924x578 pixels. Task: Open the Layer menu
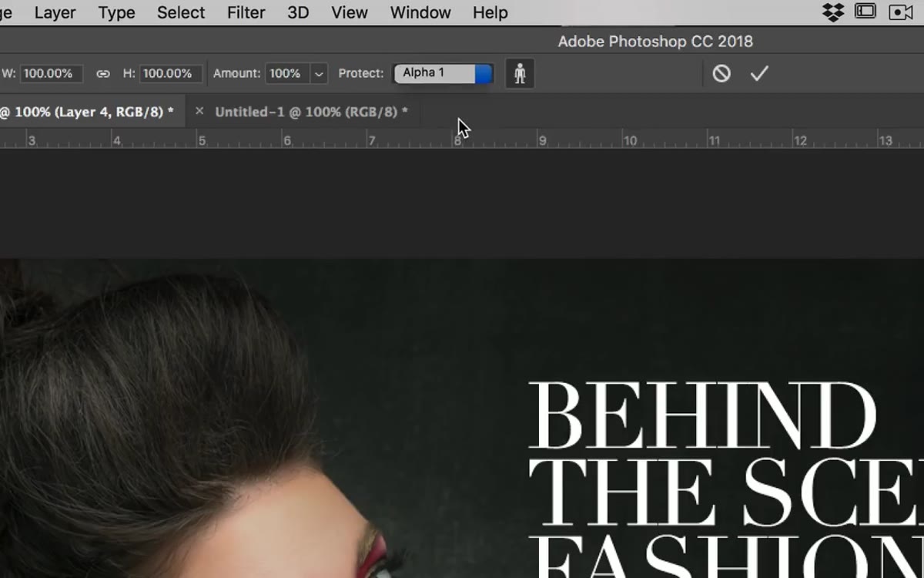(55, 13)
